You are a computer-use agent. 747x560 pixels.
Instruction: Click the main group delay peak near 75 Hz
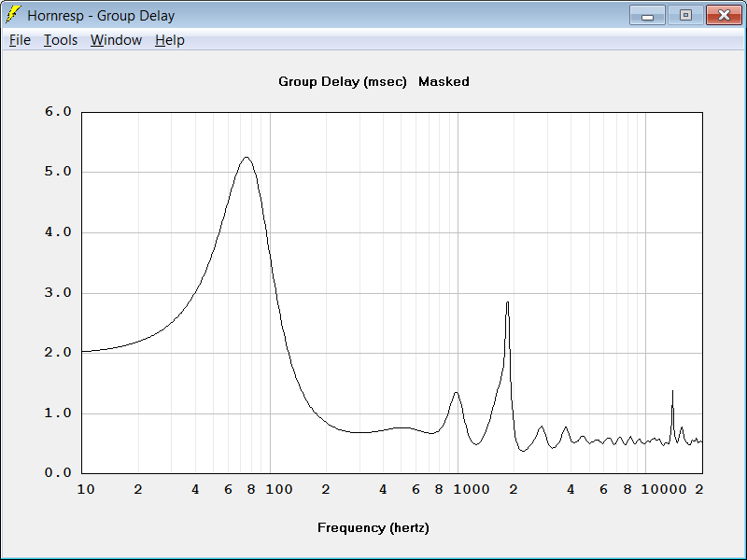pyautogui.click(x=247, y=158)
